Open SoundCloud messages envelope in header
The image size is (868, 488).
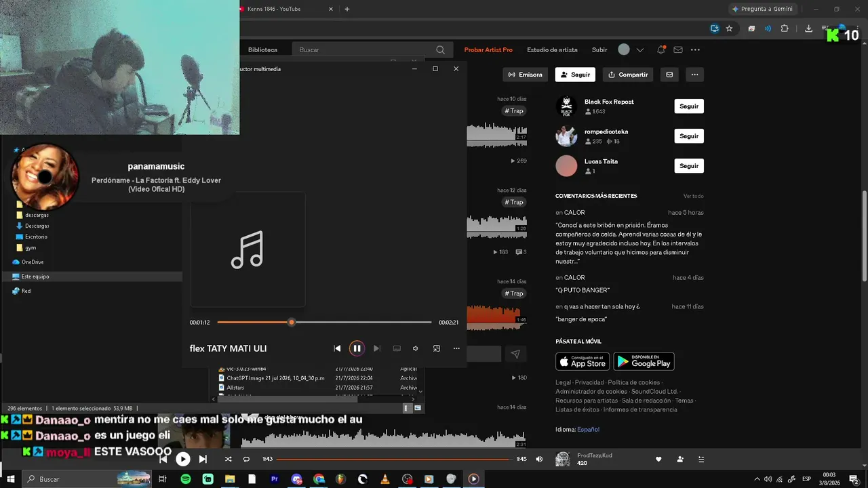click(x=678, y=49)
